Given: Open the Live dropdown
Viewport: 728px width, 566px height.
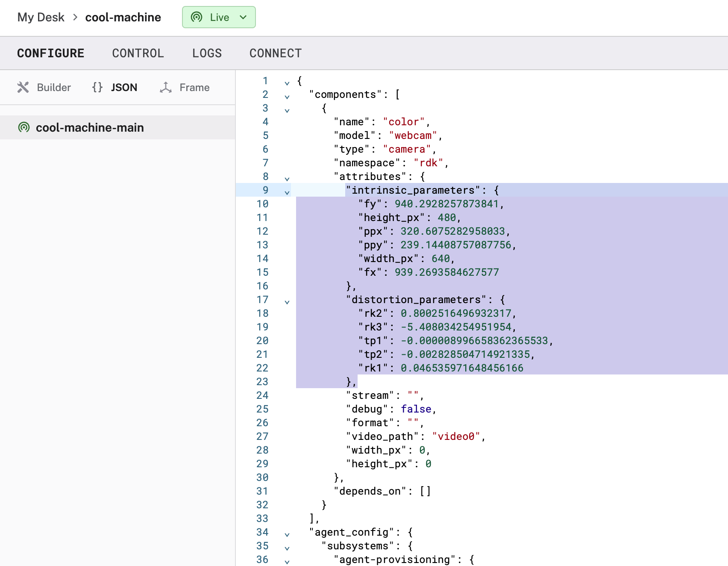Looking at the screenshot, I should pyautogui.click(x=243, y=17).
